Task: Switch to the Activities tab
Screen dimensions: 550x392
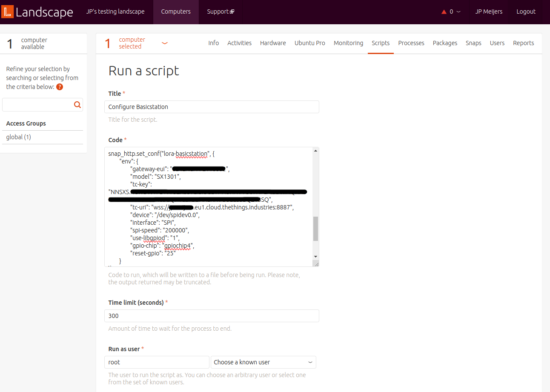Action: (x=239, y=43)
